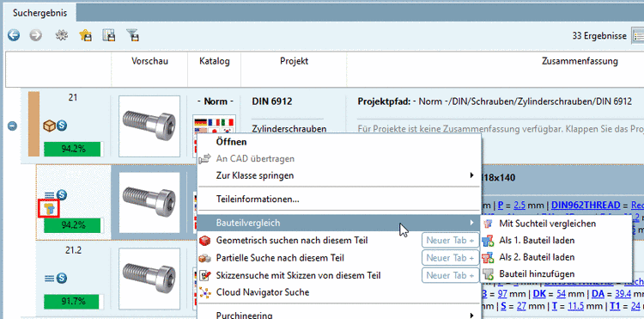Click the DIN 6912 project title

[272, 101]
